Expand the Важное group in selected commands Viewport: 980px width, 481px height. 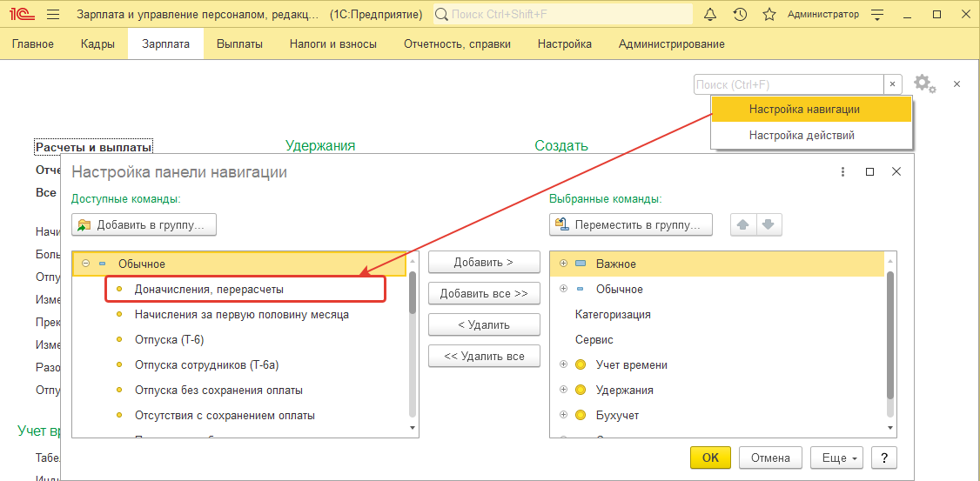563,264
